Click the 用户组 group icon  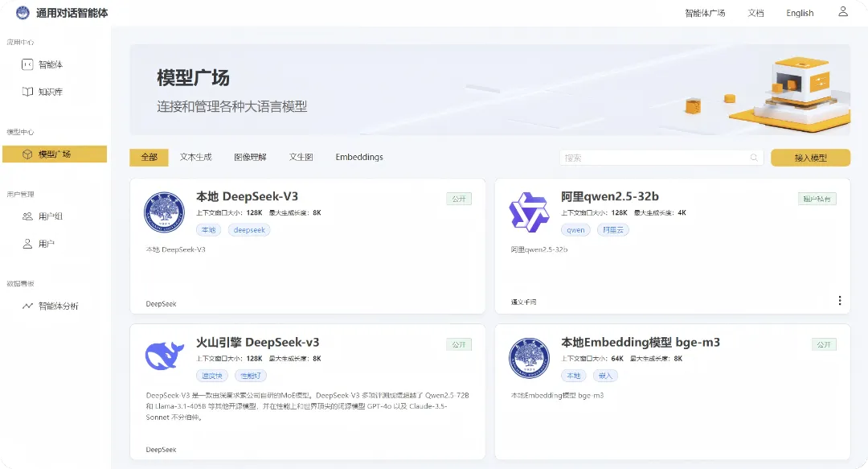[27, 216]
